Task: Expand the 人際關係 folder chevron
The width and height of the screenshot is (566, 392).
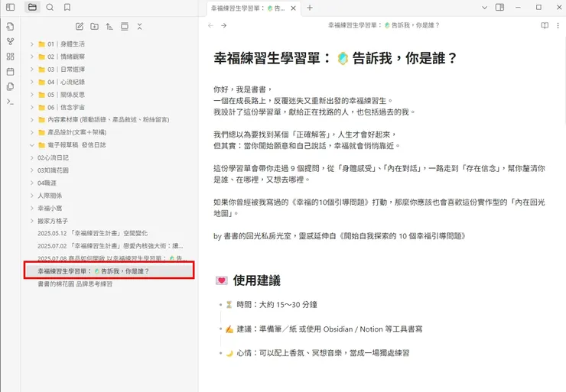Action: 32,196
